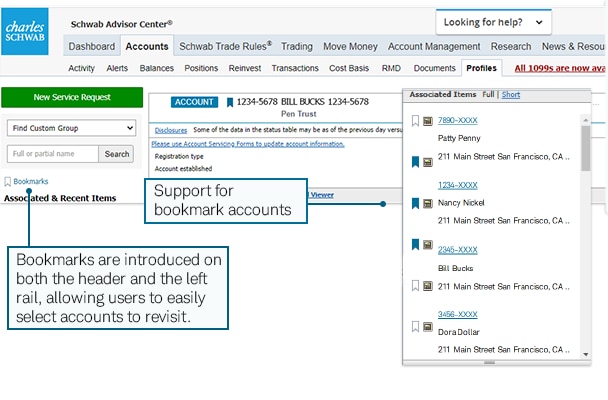
Task: Open the Disclosures link
Action: tap(171, 130)
